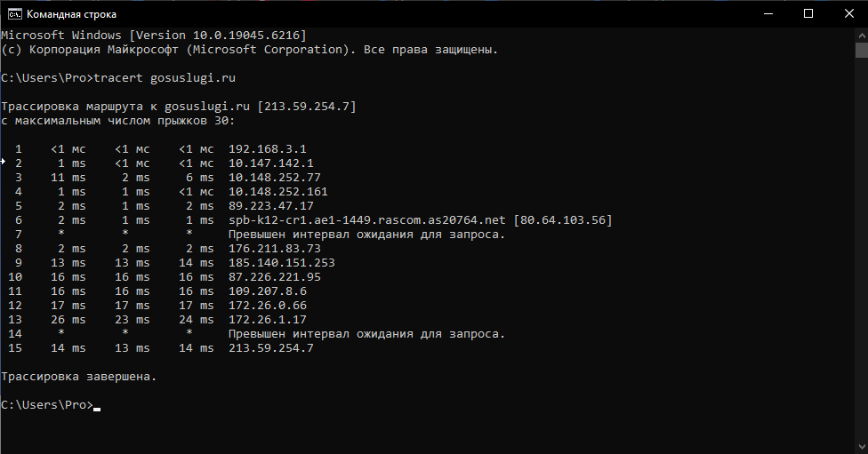
Task: Click the empty scrollbar track below the thumb
Action: (862, 249)
